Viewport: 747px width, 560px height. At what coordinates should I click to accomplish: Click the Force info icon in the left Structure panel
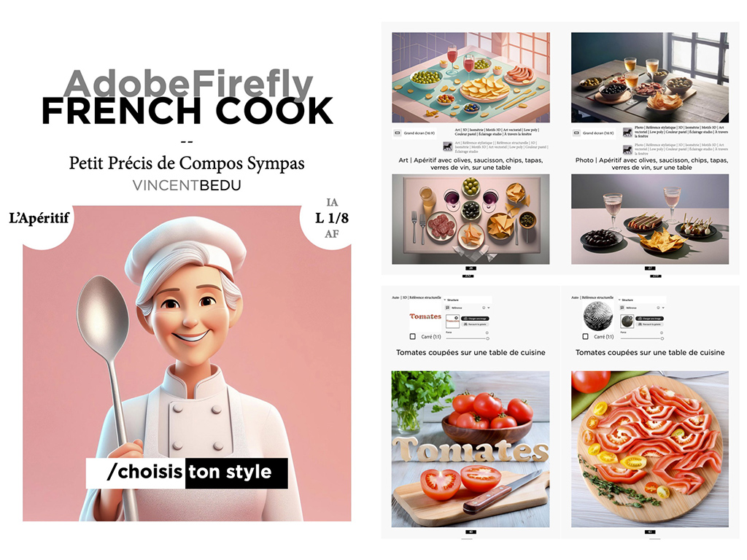click(x=487, y=332)
